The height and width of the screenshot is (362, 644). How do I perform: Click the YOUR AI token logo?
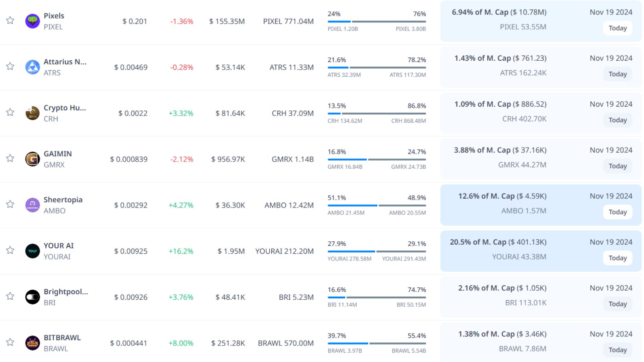[x=33, y=251]
